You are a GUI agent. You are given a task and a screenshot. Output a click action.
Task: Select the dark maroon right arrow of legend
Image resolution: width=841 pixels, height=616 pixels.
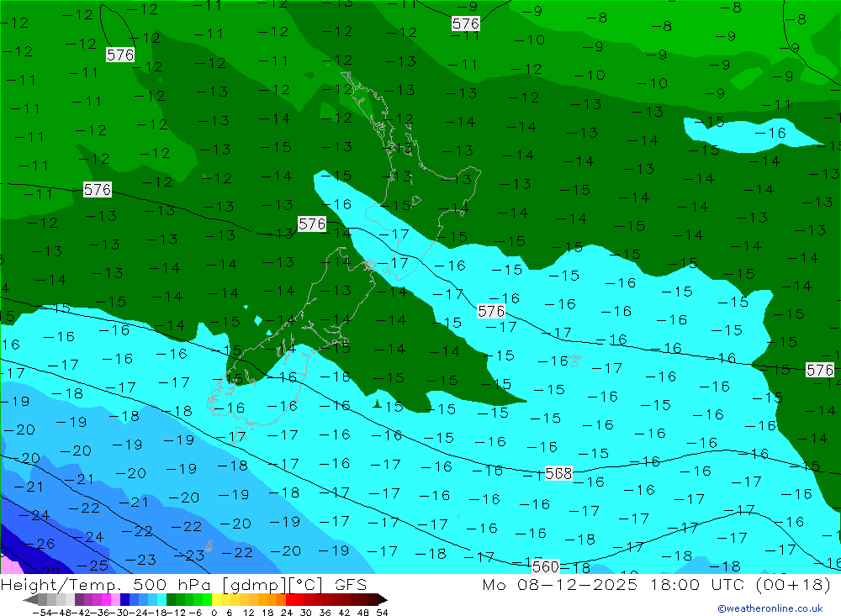(x=383, y=600)
